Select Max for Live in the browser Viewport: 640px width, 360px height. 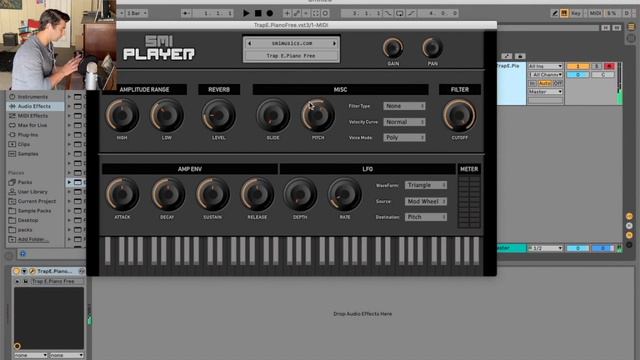pos(32,125)
